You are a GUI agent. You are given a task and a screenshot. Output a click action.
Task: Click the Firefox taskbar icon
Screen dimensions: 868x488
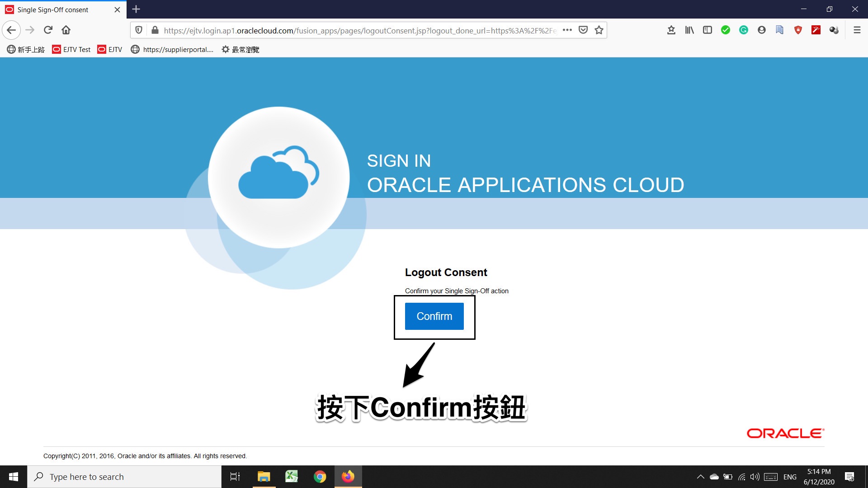348,477
